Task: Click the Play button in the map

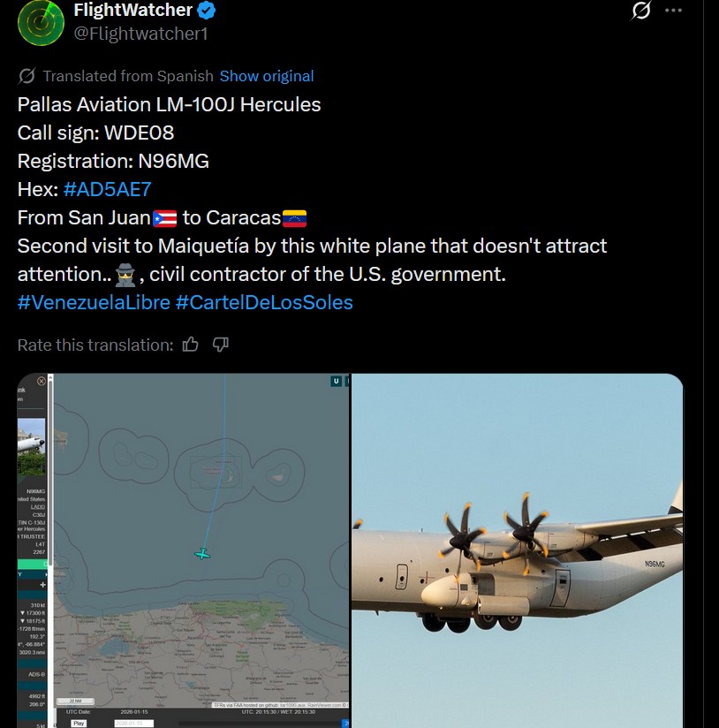Action: tap(79, 723)
